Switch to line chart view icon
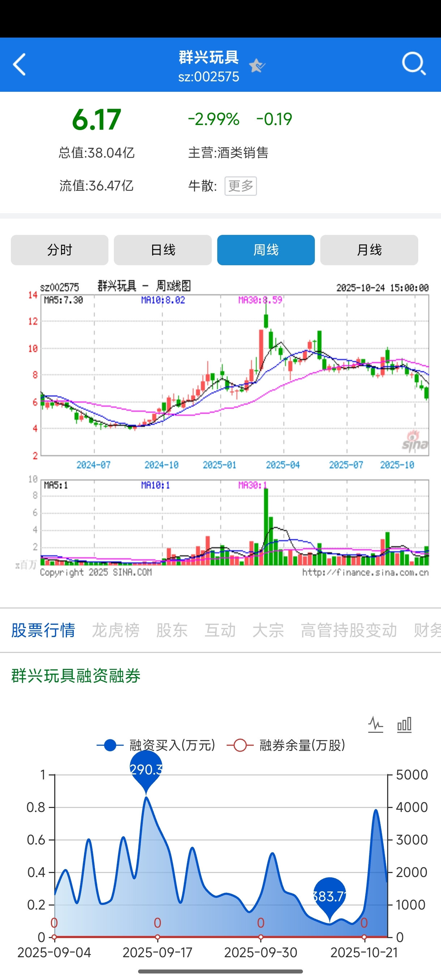Image resolution: width=441 pixels, height=980 pixels. [x=376, y=725]
